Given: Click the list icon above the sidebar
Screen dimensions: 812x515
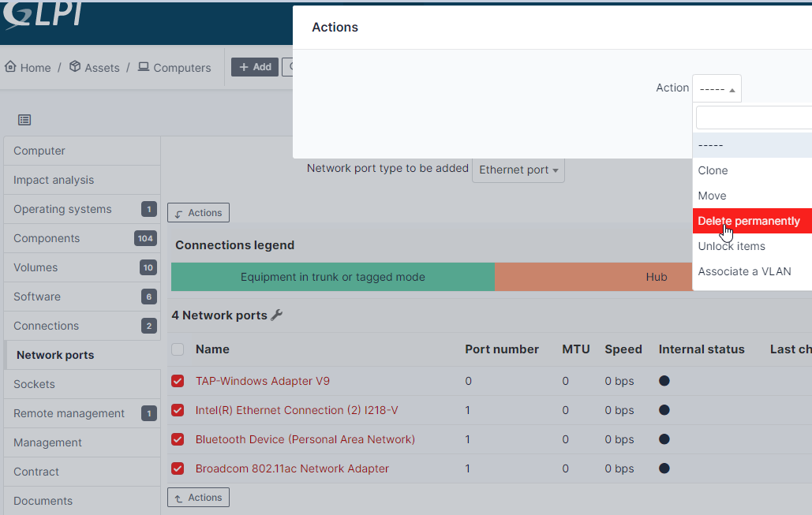Looking at the screenshot, I should (x=24, y=119).
